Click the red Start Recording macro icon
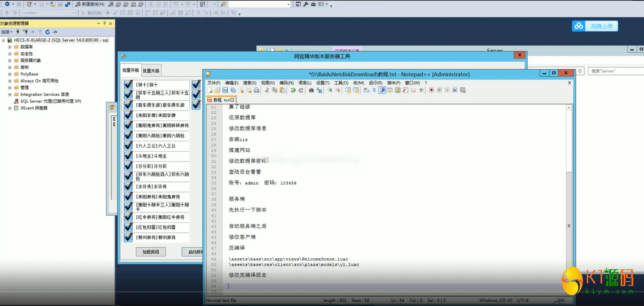The height and width of the screenshot is (306, 644). [x=431, y=90]
